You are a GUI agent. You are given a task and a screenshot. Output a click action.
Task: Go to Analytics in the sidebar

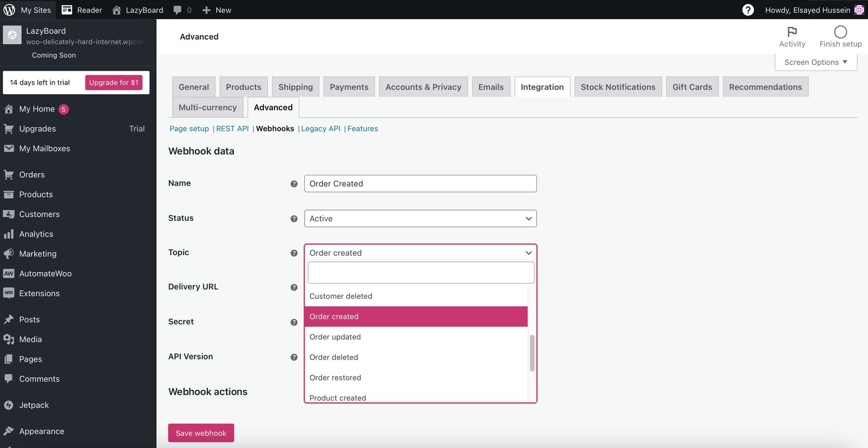(36, 234)
